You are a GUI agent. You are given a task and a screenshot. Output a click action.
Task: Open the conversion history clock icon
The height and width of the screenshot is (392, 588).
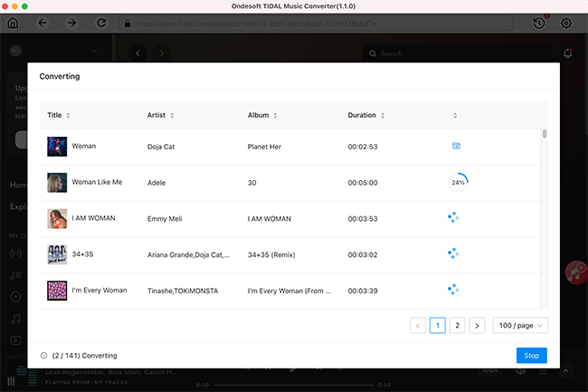tap(539, 24)
